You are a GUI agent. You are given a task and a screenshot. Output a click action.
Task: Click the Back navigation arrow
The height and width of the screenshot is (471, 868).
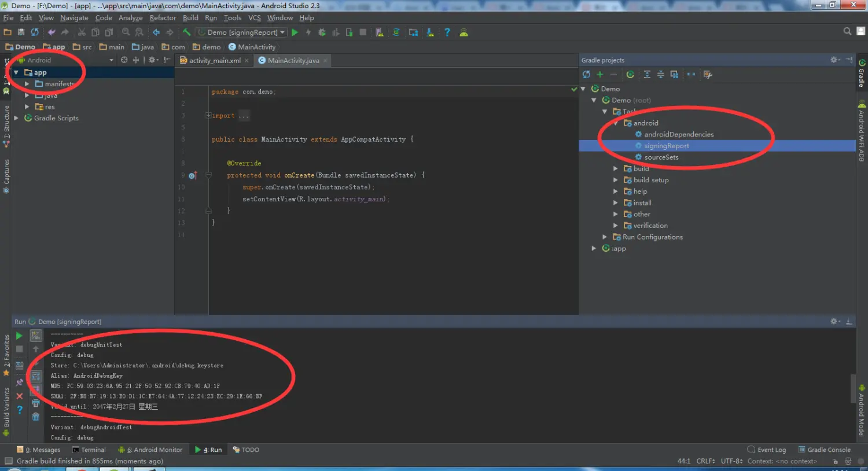tap(156, 32)
